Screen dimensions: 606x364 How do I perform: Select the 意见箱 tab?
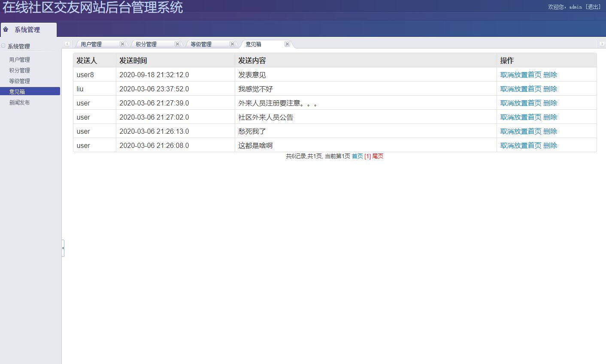coord(254,44)
